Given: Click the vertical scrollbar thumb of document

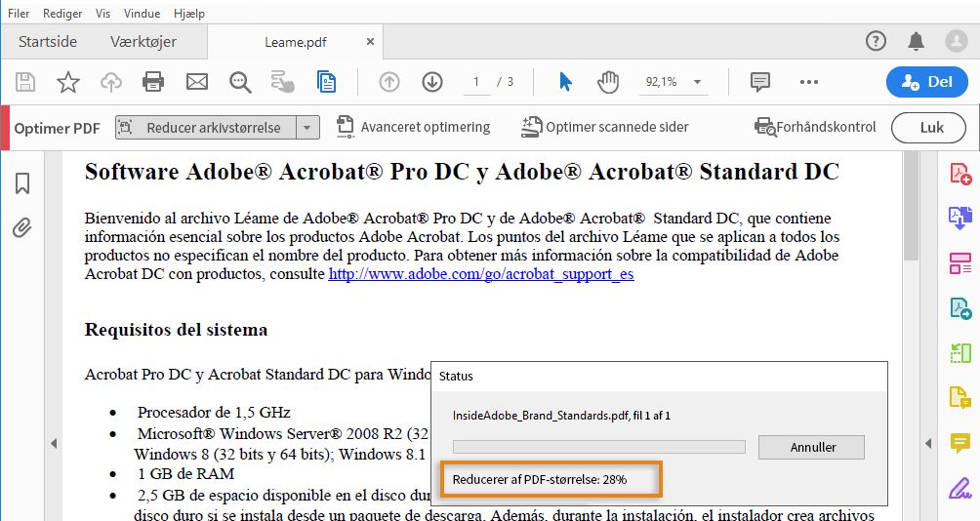Looking at the screenshot, I should pos(912,206).
